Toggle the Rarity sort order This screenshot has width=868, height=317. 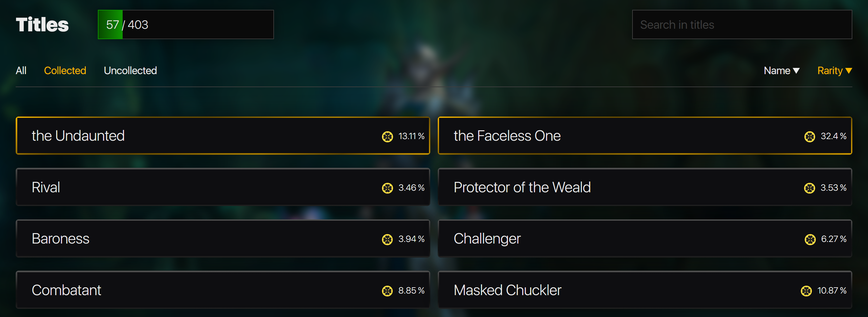[x=834, y=71]
